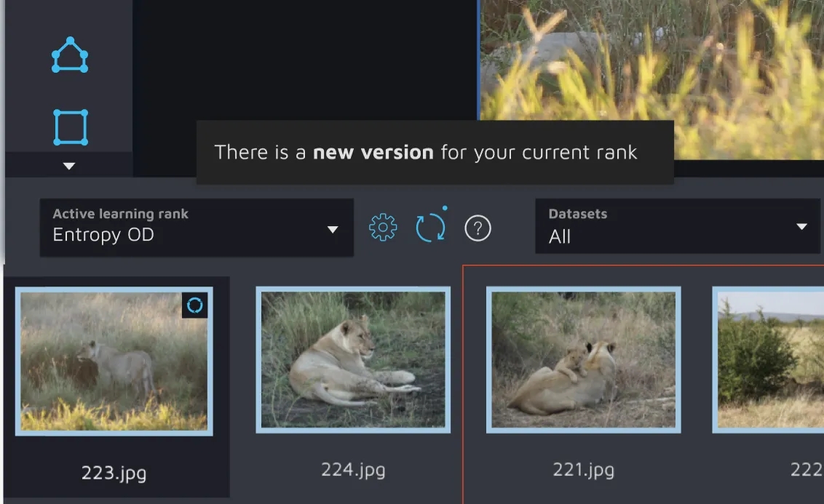The height and width of the screenshot is (504, 824).
Task: Select the lioness with cub thumbnail above 221.jpg
Action: [583, 359]
